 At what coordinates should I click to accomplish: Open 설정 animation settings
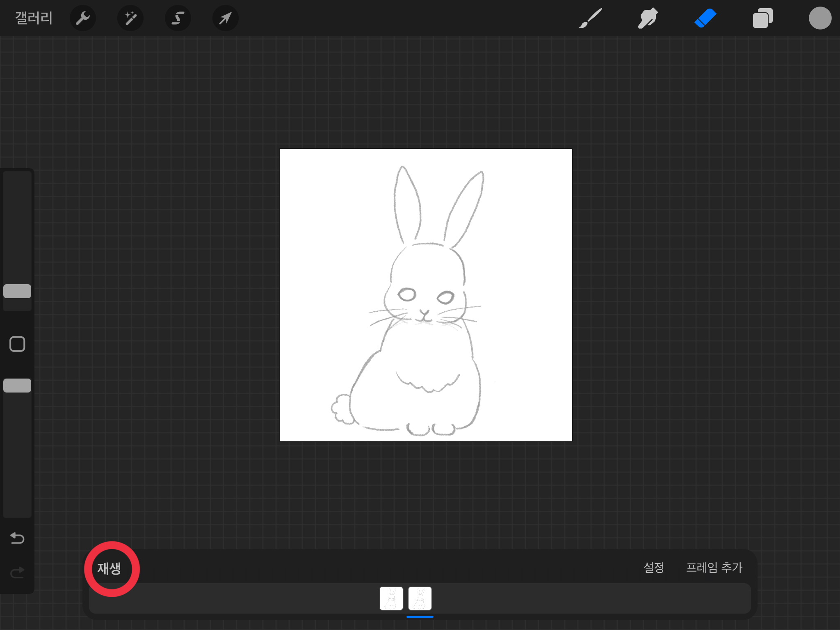pyautogui.click(x=654, y=568)
